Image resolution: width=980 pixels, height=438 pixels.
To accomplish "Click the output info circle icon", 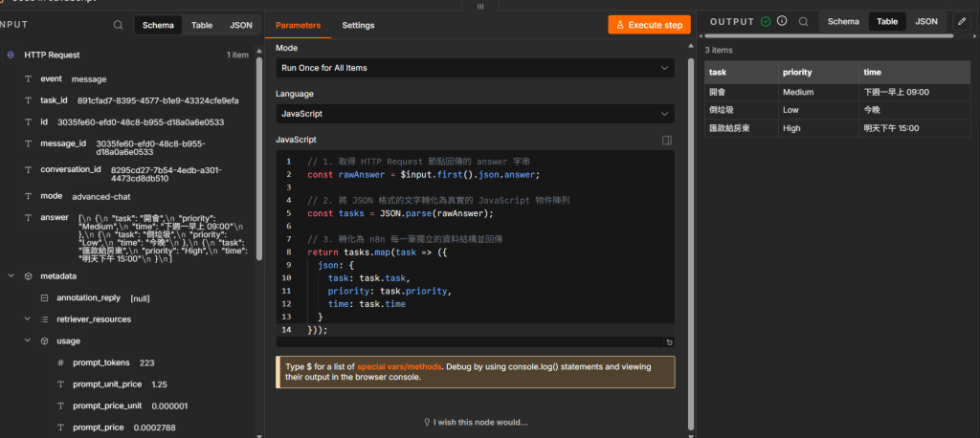I will [782, 21].
